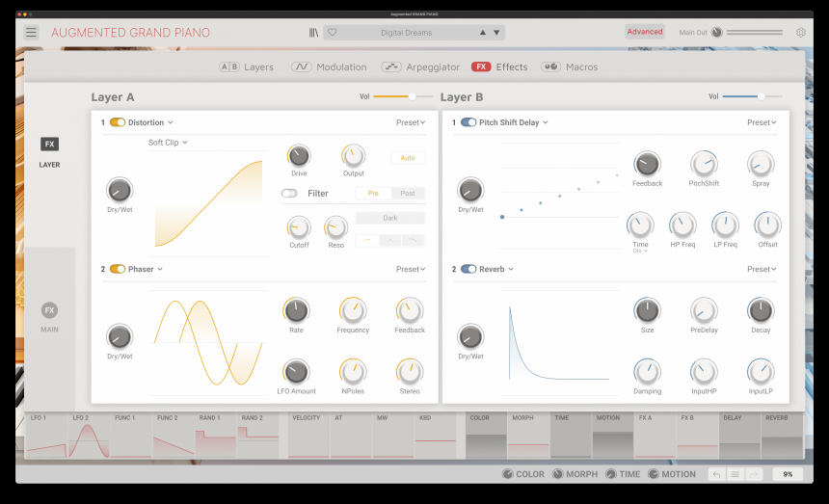Enable the Distortion Filter switch
Image resolution: width=829 pixels, height=504 pixels.
click(x=289, y=194)
